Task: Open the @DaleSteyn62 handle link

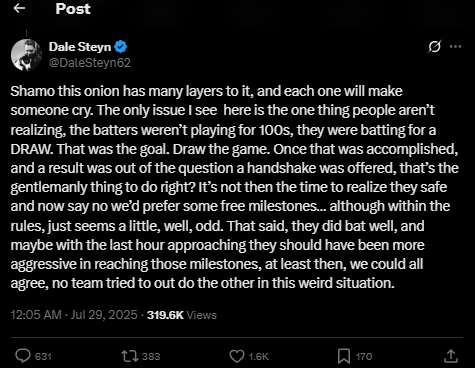Action: [90, 63]
